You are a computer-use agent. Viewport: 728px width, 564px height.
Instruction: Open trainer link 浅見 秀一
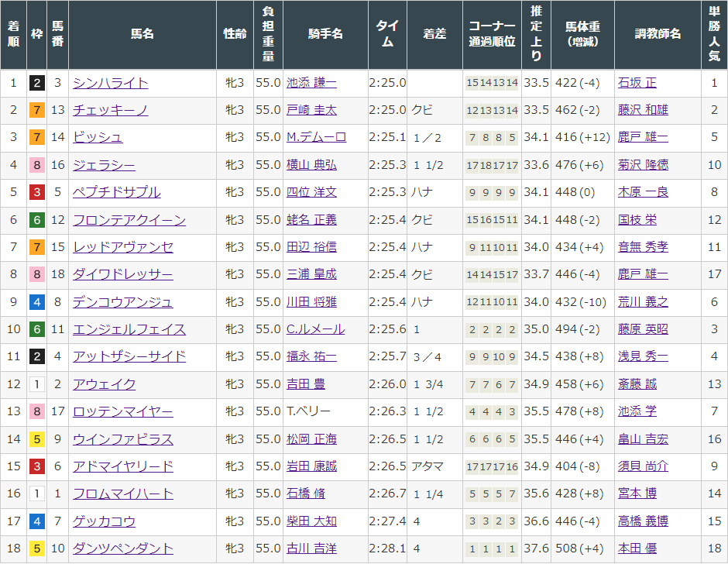click(643, 357)
